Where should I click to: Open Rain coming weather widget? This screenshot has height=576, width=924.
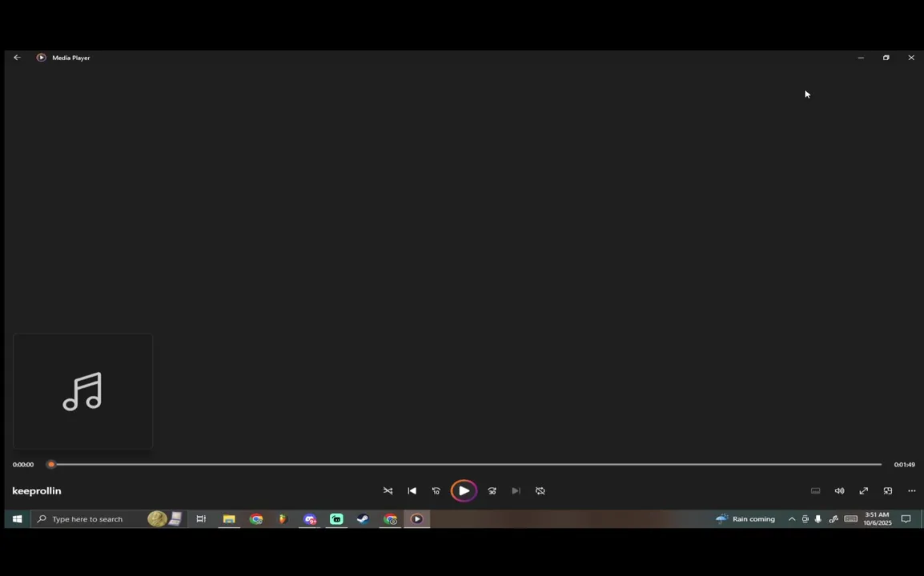point(745,519)
